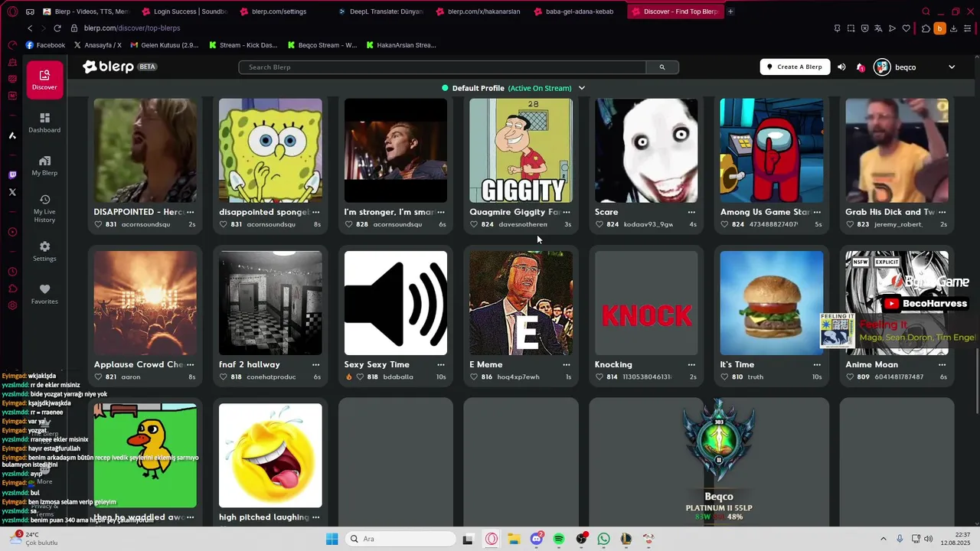Open more options for It's Time blerp
Image resolution: width=980 pixels, height=551 pixels.
click(x=817, y=364)
